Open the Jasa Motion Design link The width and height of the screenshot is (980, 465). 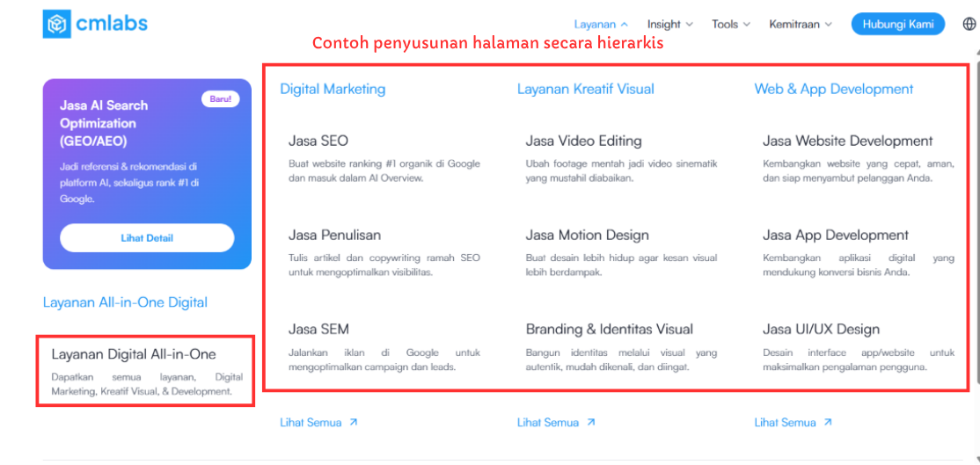click(x=587, y=236)
